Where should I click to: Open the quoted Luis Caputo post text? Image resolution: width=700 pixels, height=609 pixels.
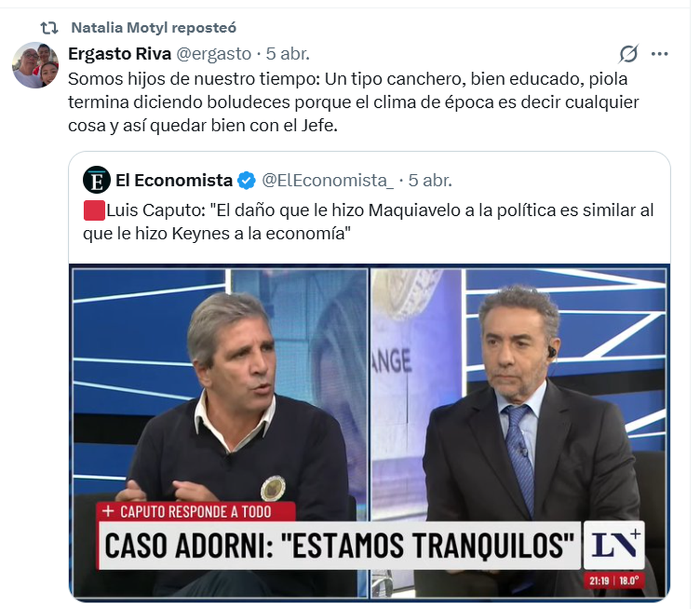click(369, 221)
